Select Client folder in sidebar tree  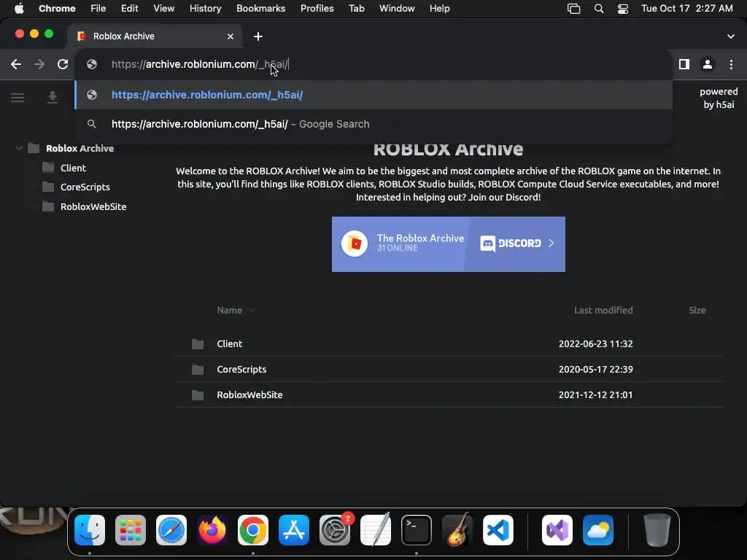pos(73,168)
